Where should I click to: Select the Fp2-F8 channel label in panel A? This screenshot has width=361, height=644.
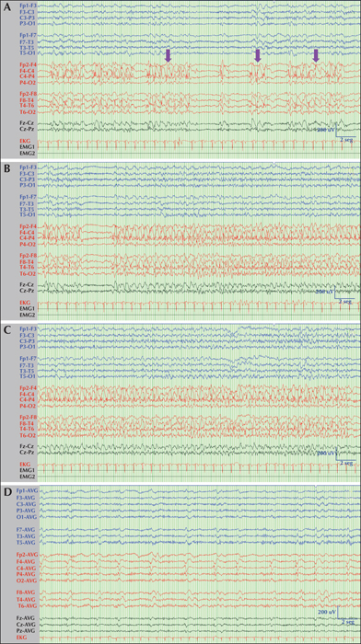point(28,94)
